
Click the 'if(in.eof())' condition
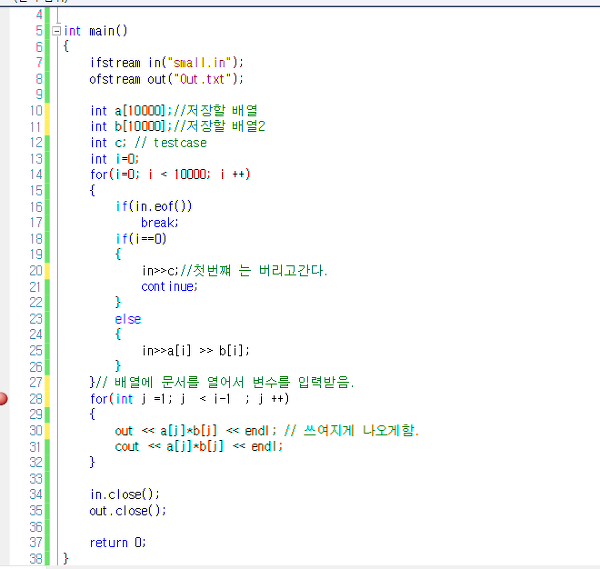coord(153,207)
